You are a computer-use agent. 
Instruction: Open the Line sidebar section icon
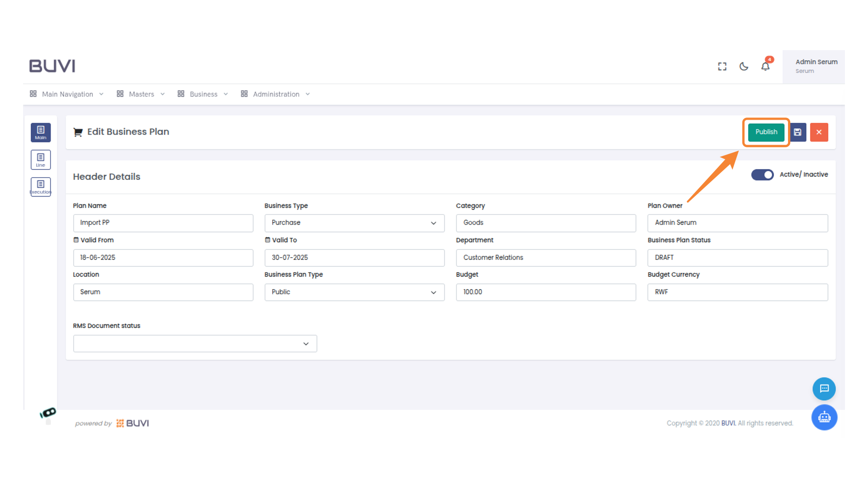click(41, 160)
